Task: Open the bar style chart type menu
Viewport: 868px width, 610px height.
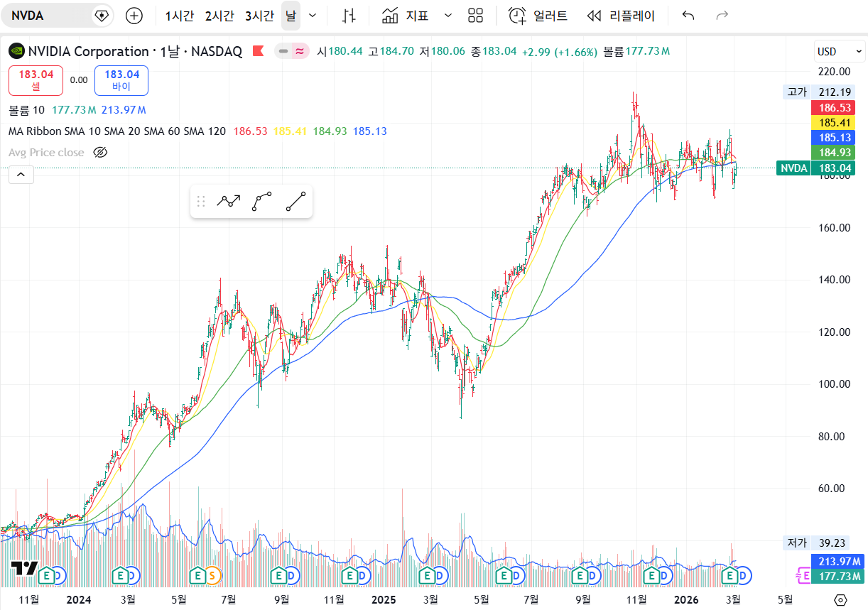Action: (349, 16)
